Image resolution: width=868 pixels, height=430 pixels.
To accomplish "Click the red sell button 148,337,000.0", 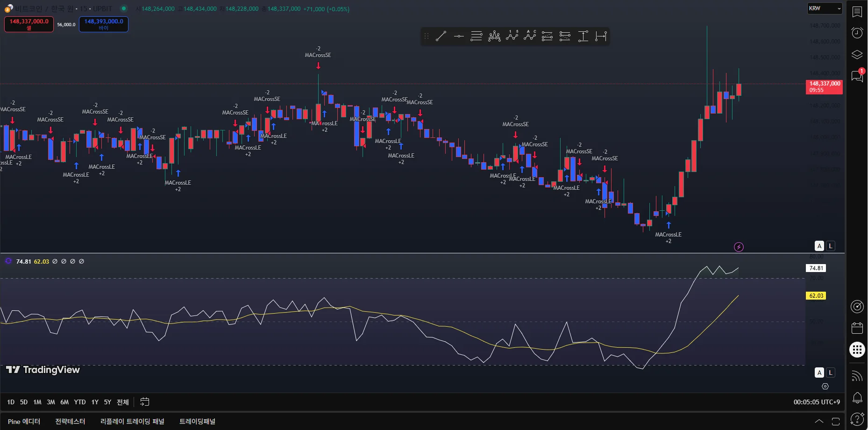I will pos(29,24).
